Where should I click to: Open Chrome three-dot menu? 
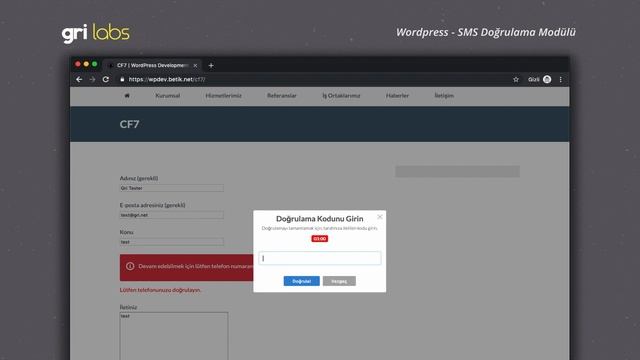(561, 79)
